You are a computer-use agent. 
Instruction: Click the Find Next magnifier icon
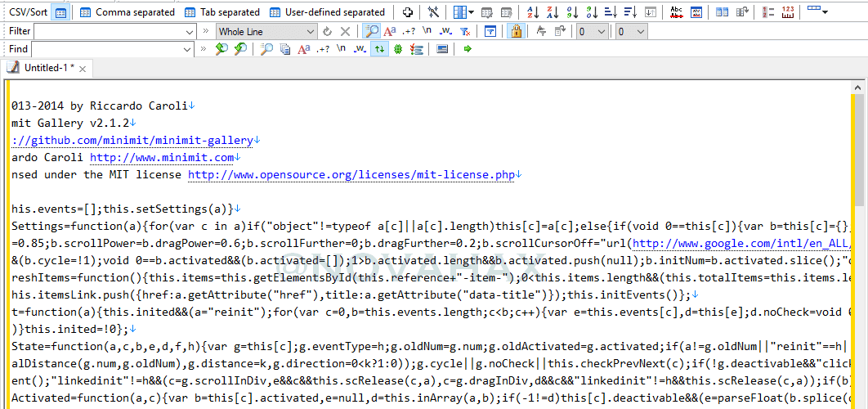240,49
